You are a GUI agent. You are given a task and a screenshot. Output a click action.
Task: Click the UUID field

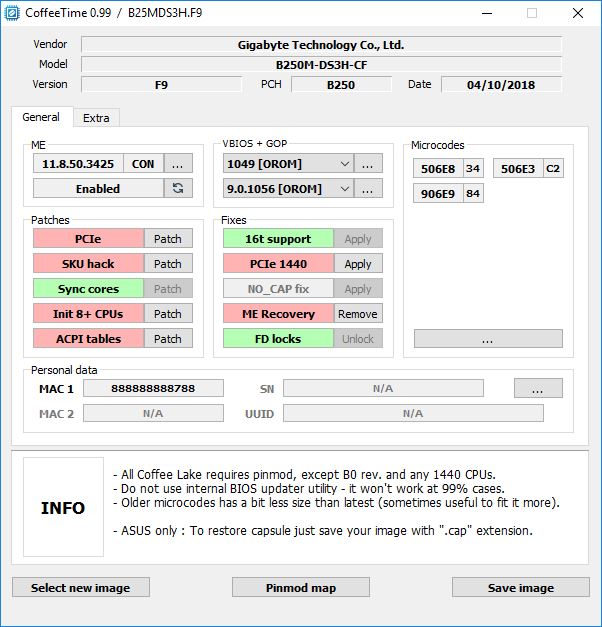click(413, 413)
